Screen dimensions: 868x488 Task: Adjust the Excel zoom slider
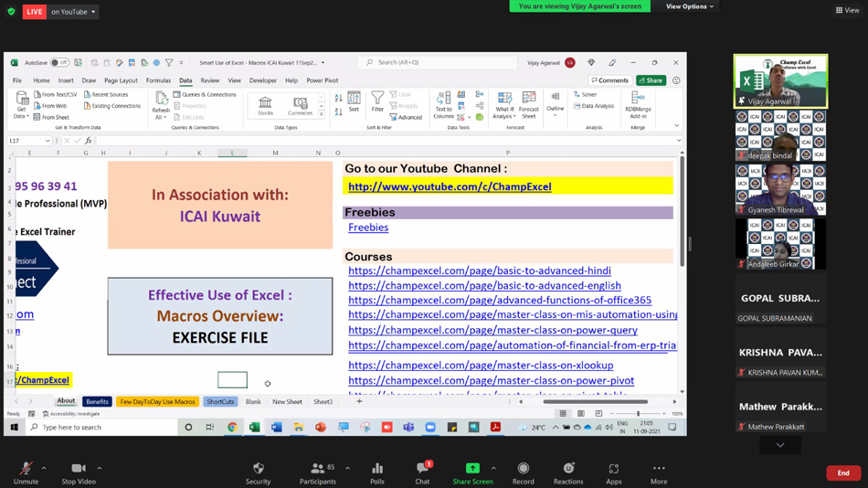[x=638, y=413]
